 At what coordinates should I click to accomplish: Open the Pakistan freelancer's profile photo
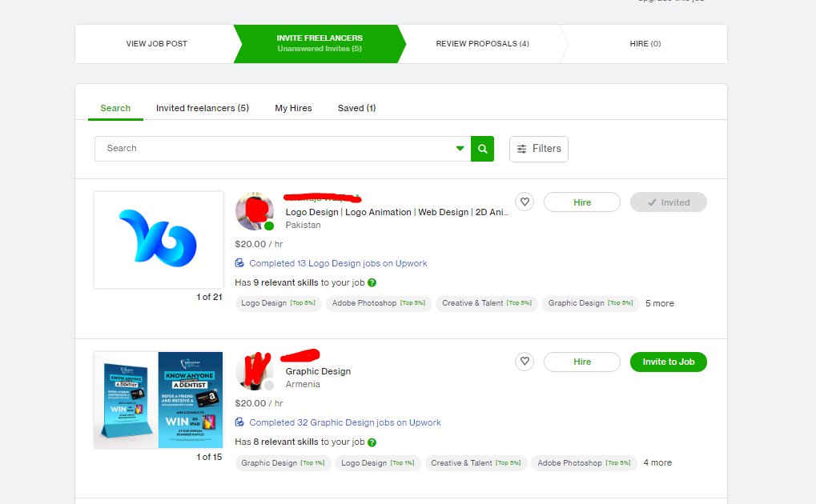[255, 211]
